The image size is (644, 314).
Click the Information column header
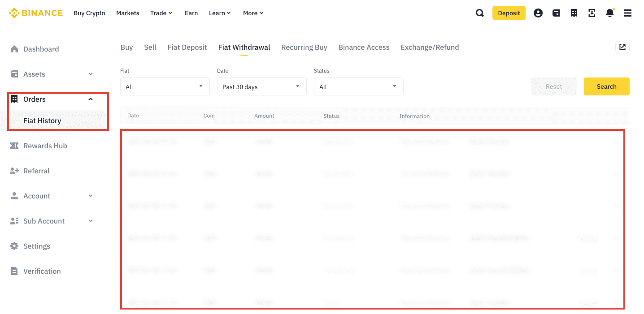click(x=414, y=116)
